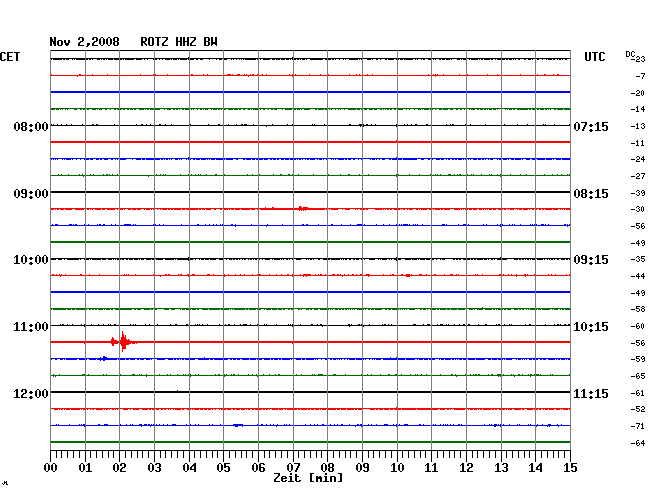Click the DC value '-30'
Screen dimensions: 650x494
(x=638, y=209)
